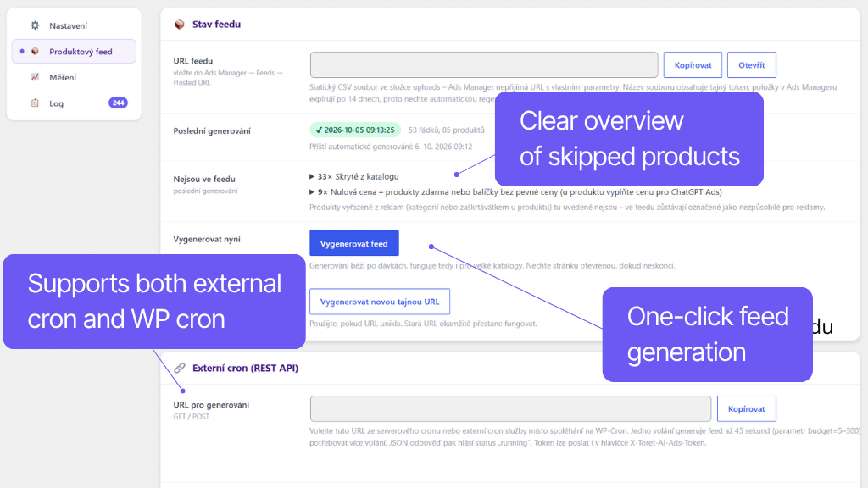
Task: Expand the 9× Nulová cena list
Action: tap(515, 192)
